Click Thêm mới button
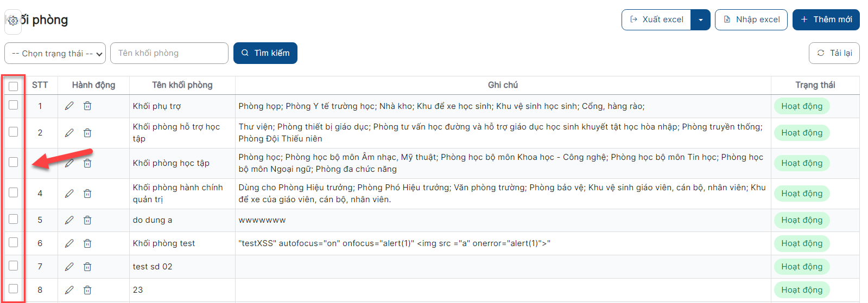Image resolution: width=868 pixels, height=303 pixels. pyautogui.click(x=826, y=20)
